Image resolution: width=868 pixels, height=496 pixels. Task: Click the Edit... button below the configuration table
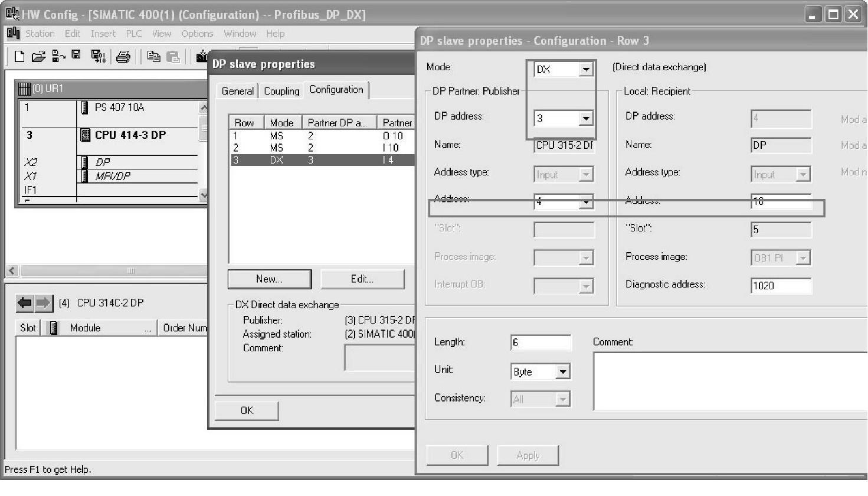362,279
